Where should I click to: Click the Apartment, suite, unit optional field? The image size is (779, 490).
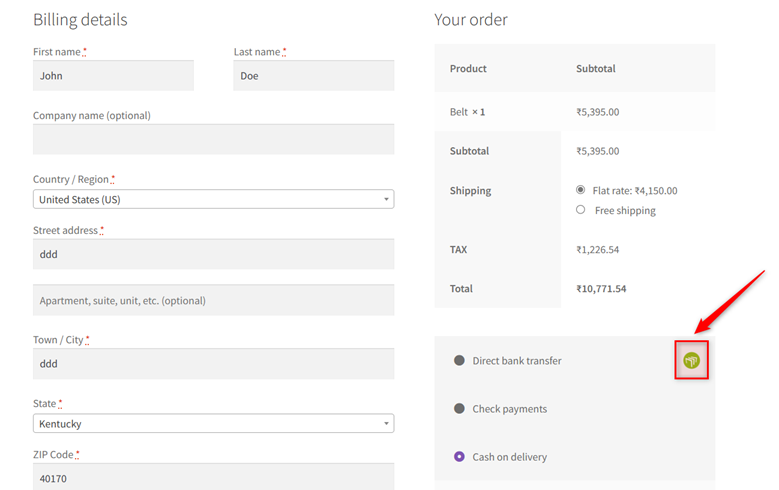[x=214, y=300]
